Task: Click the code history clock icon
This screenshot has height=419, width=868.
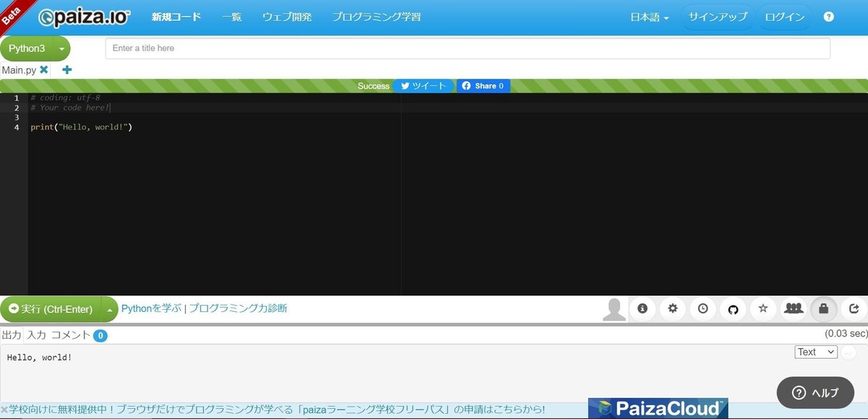Action: pyautogui.click(x=702, y=308)
